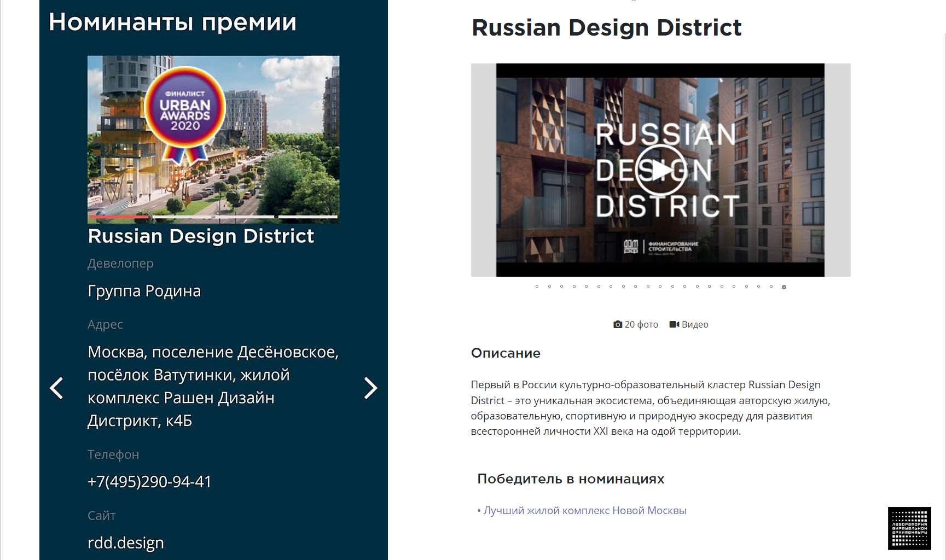
Task: Select the last active carousel dot
Action: pyautogui.click(x=784, y=287)
